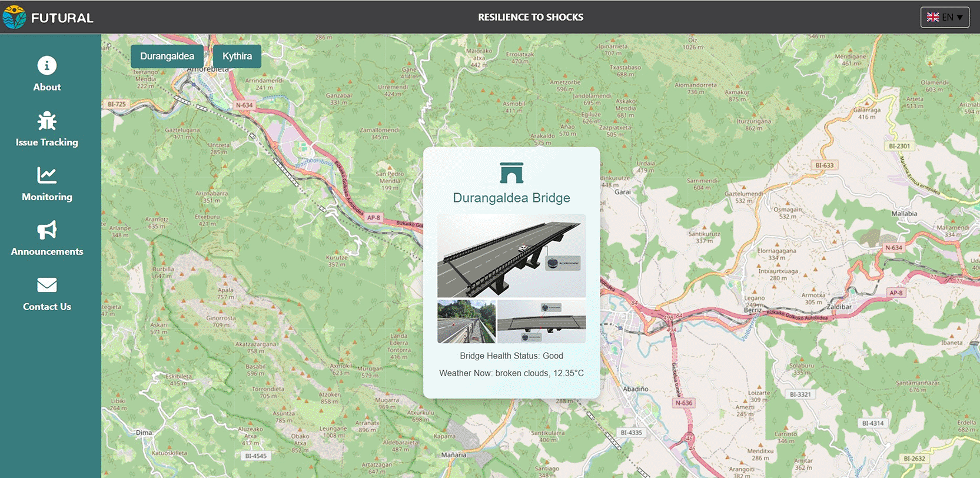Click the Mallabia label on map
This screenshot has height=478, width=980.
point(904,214)
